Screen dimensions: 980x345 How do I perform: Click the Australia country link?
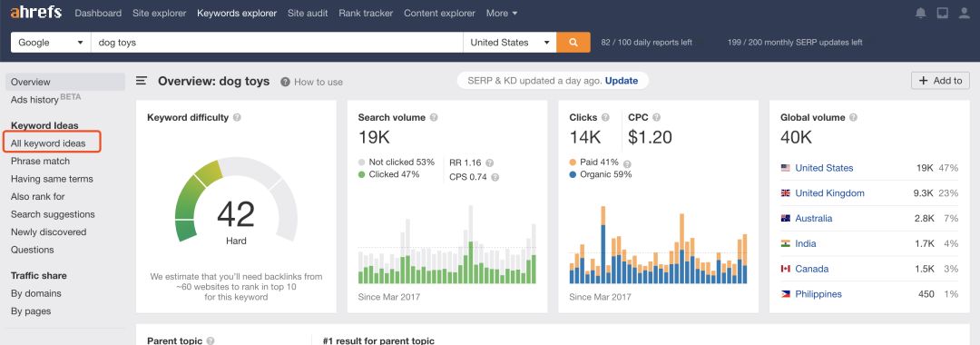pyautogui.click(x=814, y=218)
